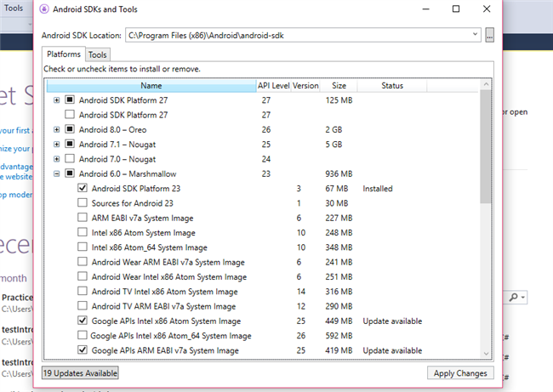This screenshot has height=392, width=553.
Task: Click 'Update available' on Google APIs ARM EABI v7a row
Action: click(x=392, y=350)
